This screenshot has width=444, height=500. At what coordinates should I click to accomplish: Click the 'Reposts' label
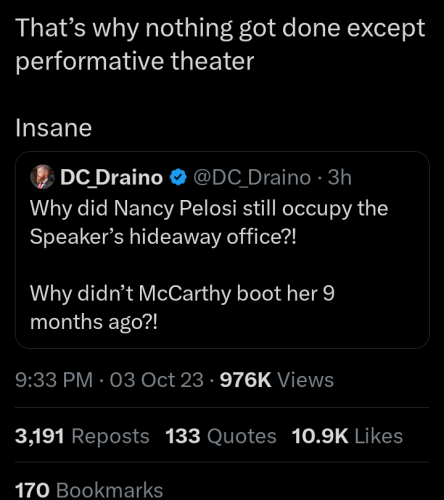point(110,436)
